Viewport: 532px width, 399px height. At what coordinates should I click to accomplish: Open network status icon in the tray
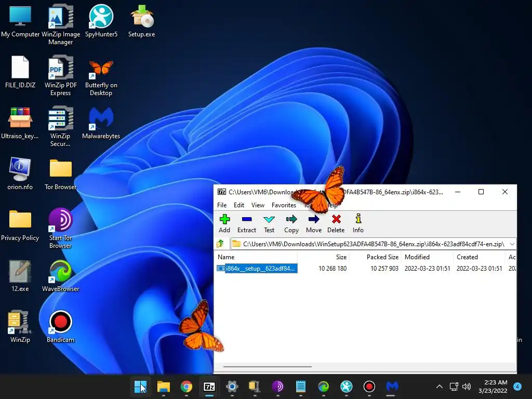(x=454, y=387)
